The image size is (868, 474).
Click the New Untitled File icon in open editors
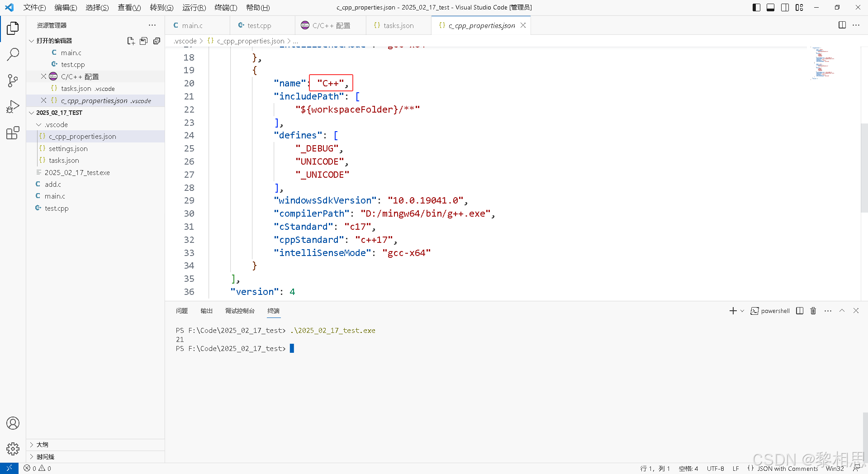point(131,41)
